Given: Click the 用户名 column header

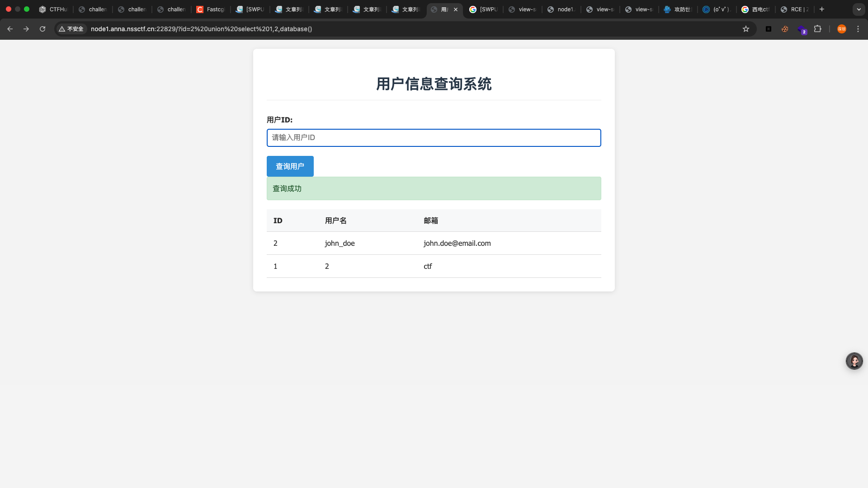Looking at the screenshot, I should (x=335, y=221).
